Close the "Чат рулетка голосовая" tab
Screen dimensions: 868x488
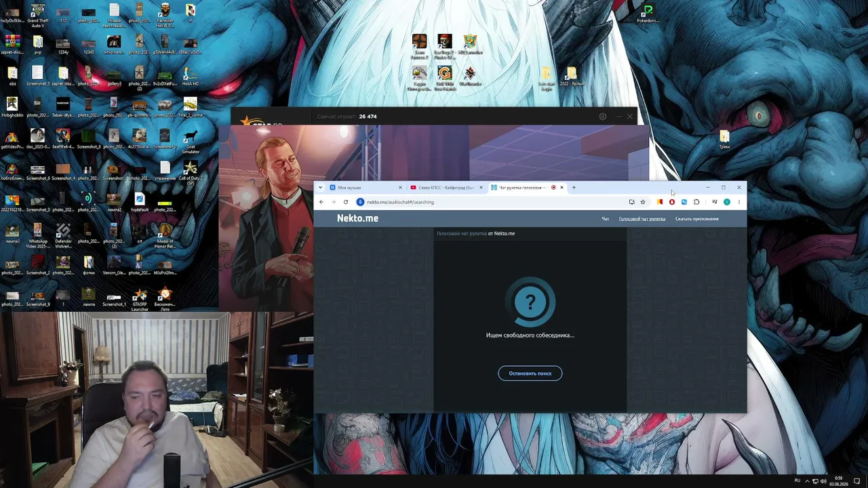pyautogui.click(x=561, y=188)
